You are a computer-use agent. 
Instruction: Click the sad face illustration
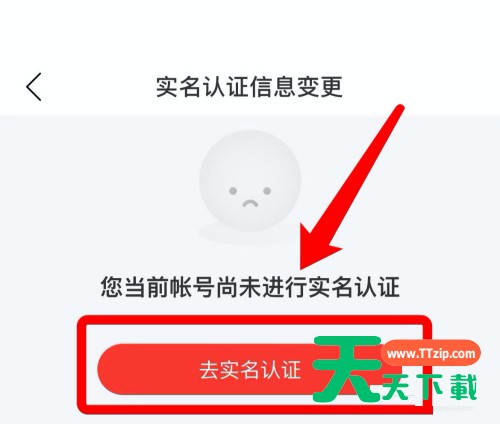[x=250, y=181]
